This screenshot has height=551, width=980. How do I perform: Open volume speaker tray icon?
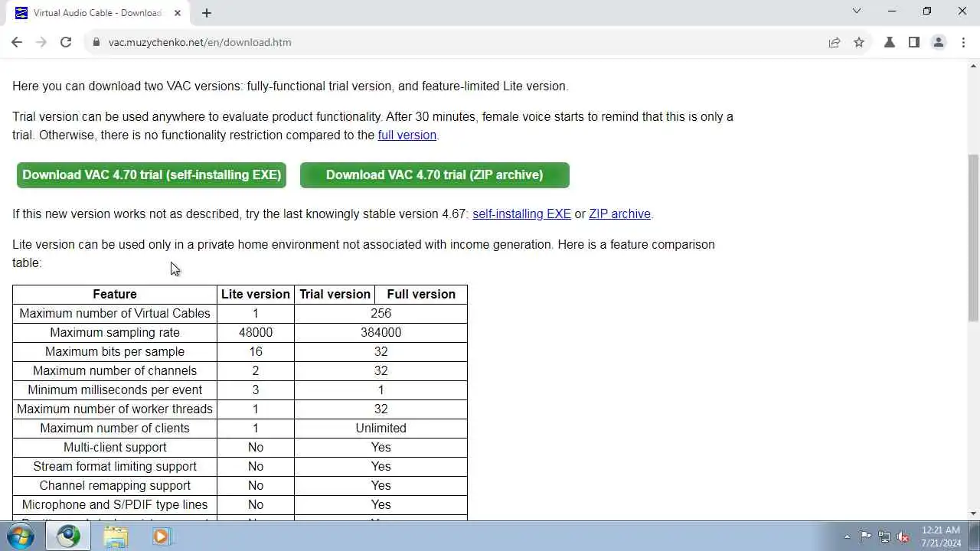[903, 536]
